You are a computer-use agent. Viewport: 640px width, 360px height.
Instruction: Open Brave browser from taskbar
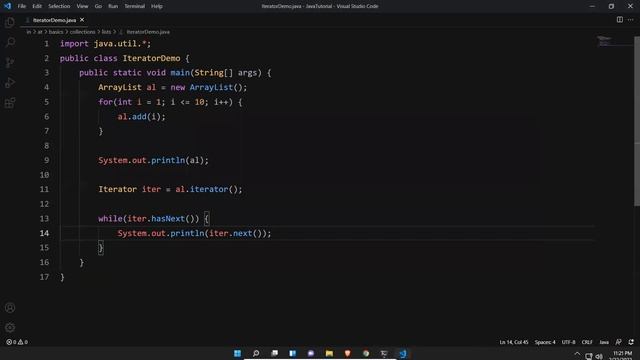point(347,353)
